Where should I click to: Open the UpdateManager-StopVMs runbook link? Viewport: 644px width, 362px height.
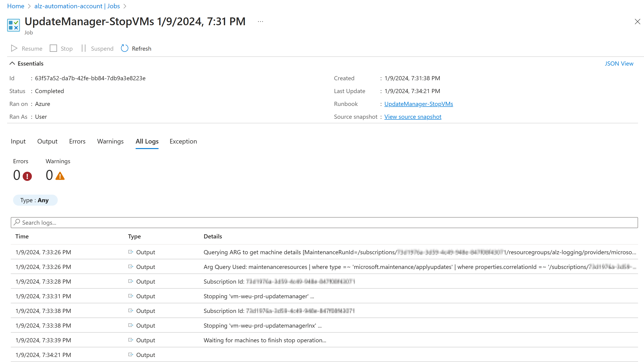(x=419, y=104)
